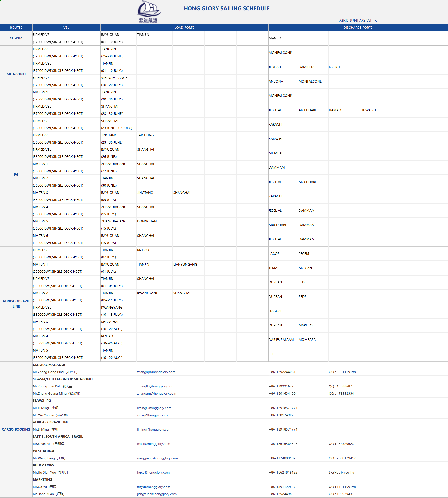Click the ROUTES column header
The image size is (448, 498).
pyautogui.click(x=16, y=28)
